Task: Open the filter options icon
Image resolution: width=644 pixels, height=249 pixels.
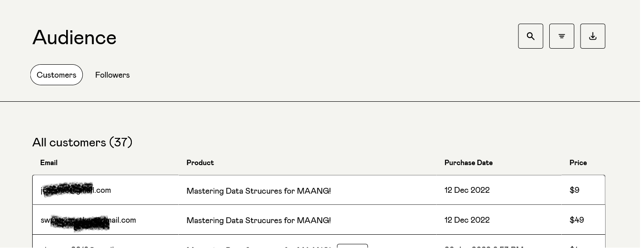Action: pyautogui.click(x=561, y=36)
